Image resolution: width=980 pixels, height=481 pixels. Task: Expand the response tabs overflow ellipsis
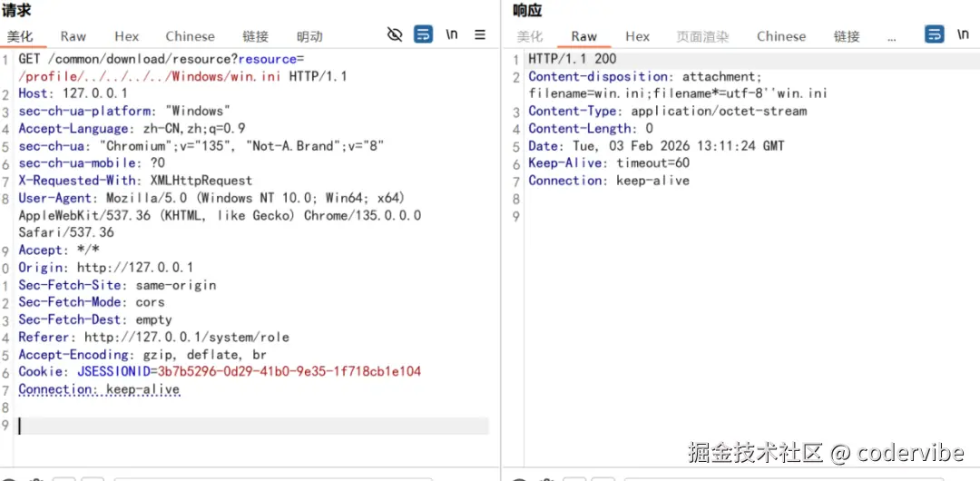pyautogui.click(x=891, y=37)
